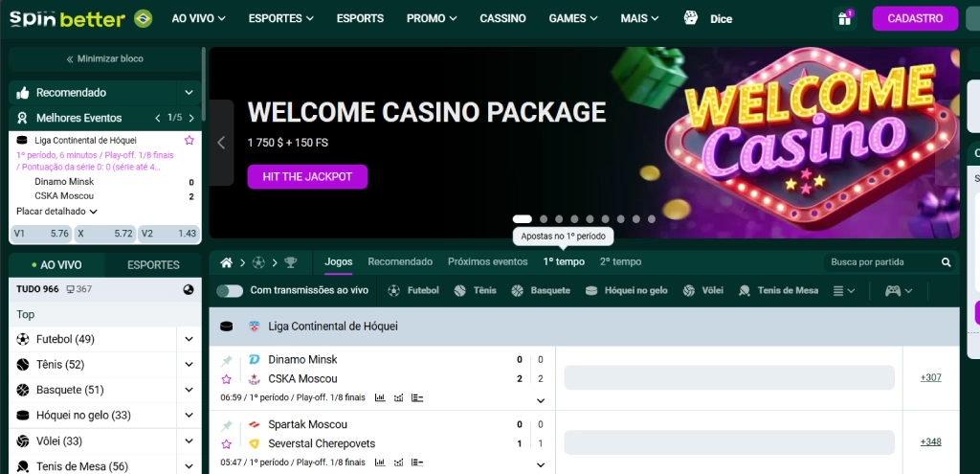Screen dimensions: 980x474
Task: Click the monitor icon showing 367 streams
Action: [70, 289]
